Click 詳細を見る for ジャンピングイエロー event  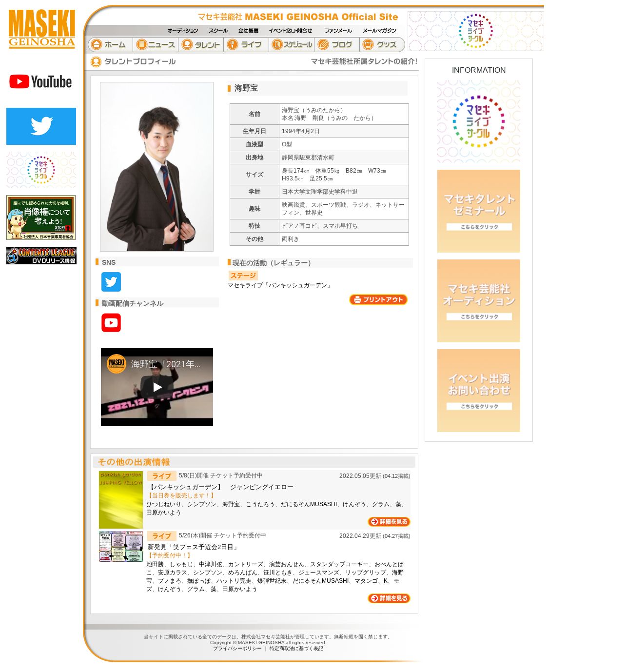(389, 522)
